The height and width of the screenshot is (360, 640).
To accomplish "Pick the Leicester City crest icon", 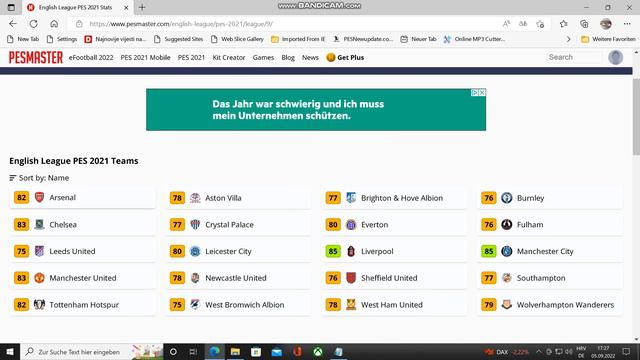I will click(x=195, y=251).
